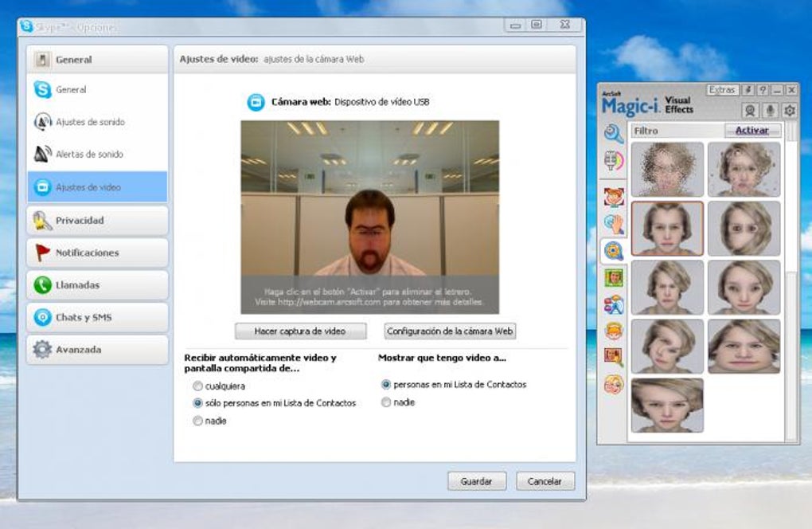Image resolution: width=812 pixels, height=529 pixels.
Task: Click the webcam video preview
Action: (369, 217)
